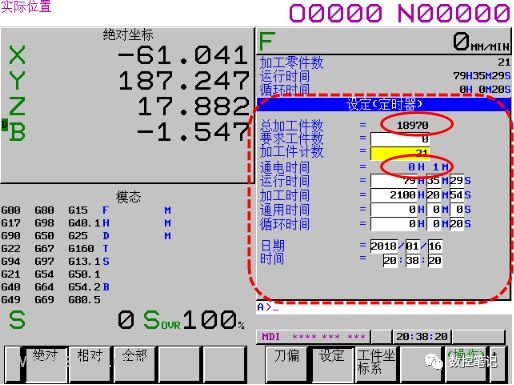Click the MDI mode status indicator
The image size is (514, 385).
(271, 336)
